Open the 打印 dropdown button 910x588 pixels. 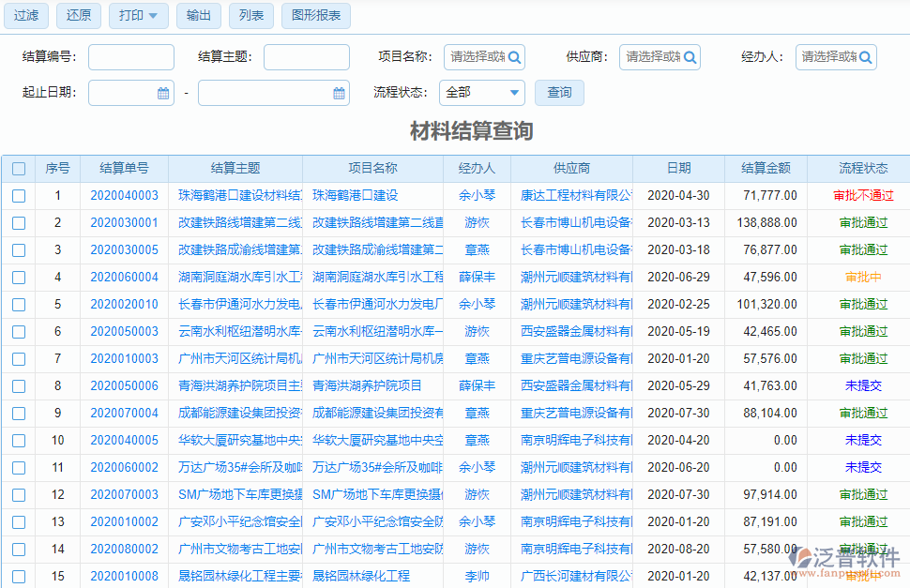[139, 15]
